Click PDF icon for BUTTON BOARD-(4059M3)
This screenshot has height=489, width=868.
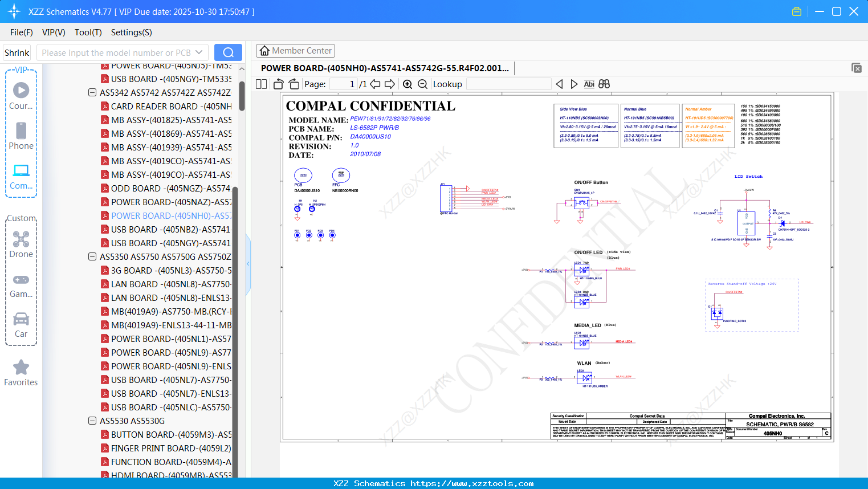pyautogui.click(x=105, y=434)
